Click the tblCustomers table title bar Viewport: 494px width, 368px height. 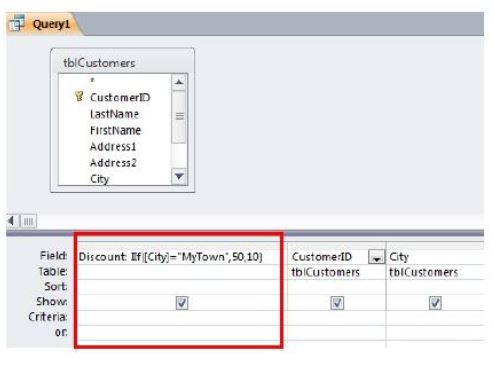point(122,62)
